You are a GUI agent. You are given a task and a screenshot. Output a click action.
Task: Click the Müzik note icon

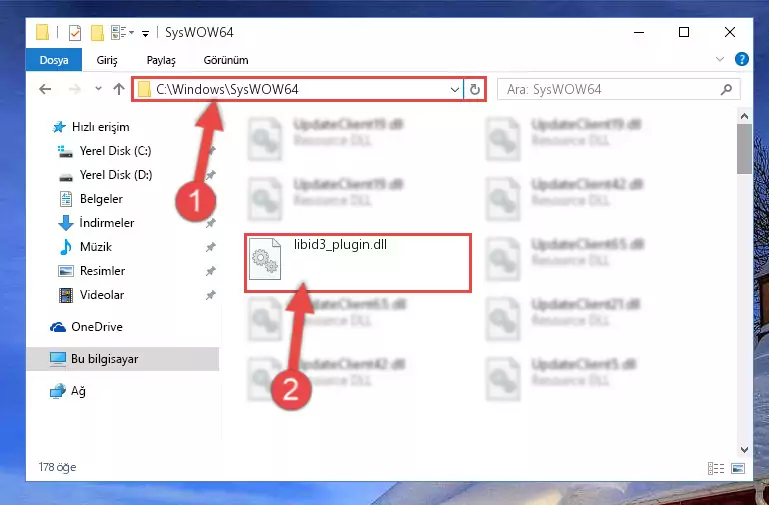click(x=65, y=247)
